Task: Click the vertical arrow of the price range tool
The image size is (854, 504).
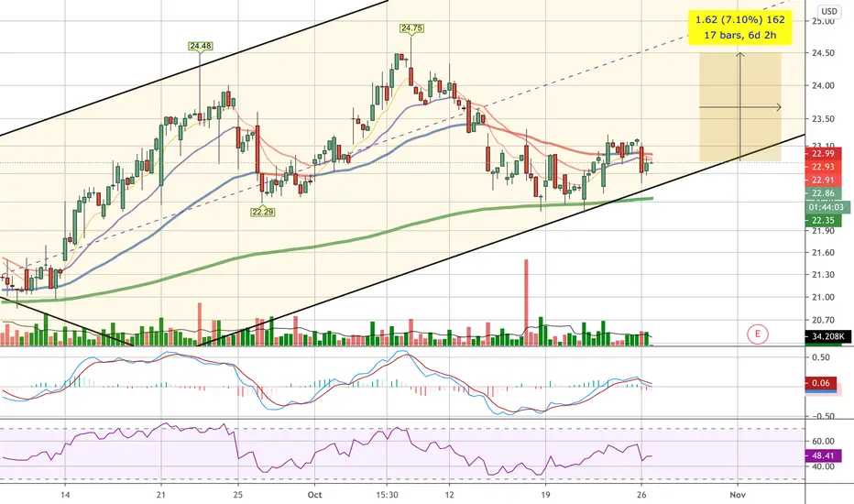Action: [739, 106]
